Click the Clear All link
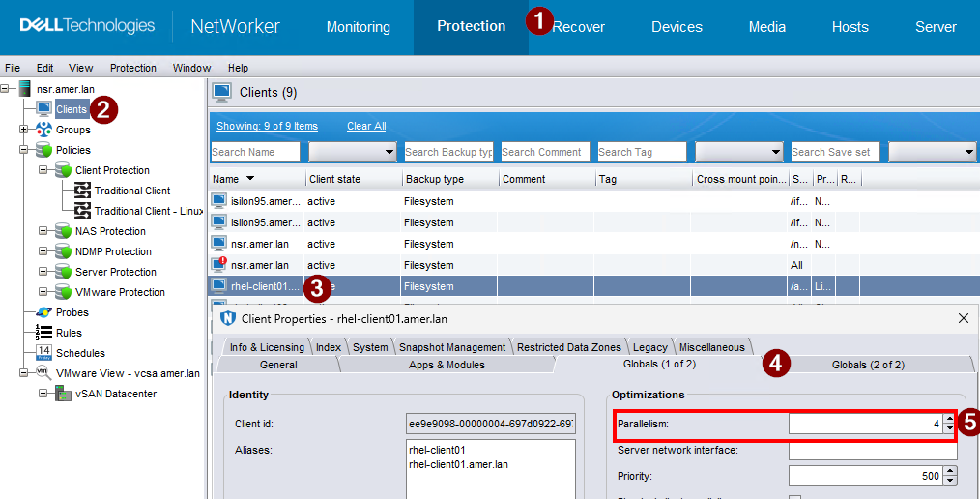The height and width of the screenshot is (499, 980). 366,126
